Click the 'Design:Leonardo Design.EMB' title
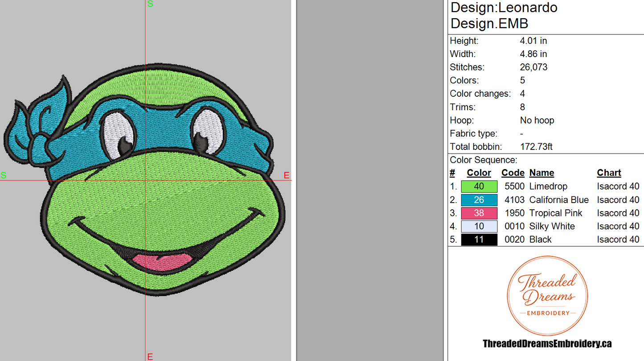This screenshot has width=644, height=361. pos(504,15)
